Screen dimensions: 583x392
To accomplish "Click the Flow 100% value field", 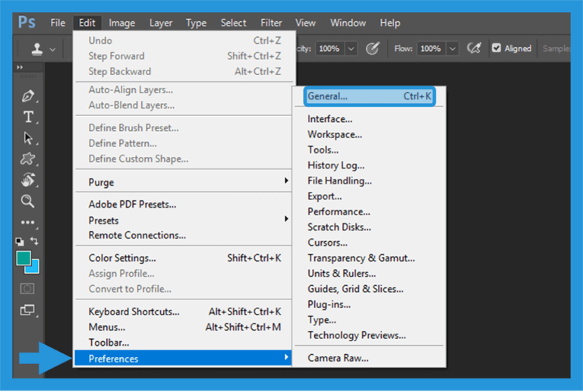I will [x=431, y=49].
